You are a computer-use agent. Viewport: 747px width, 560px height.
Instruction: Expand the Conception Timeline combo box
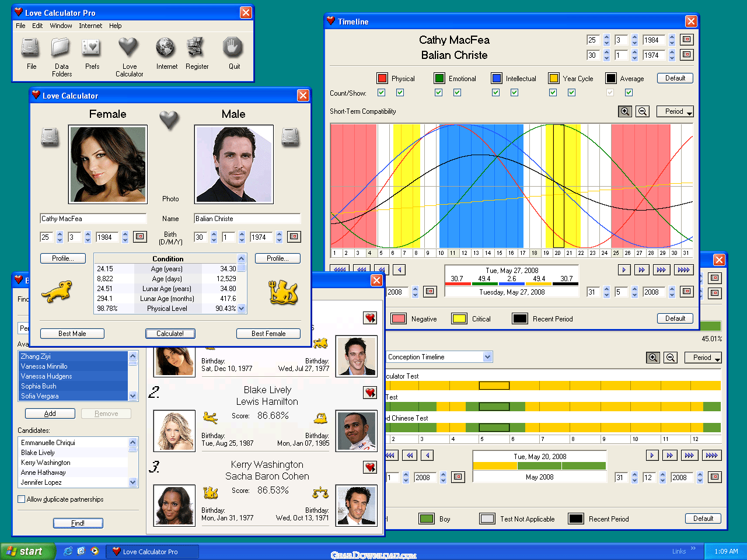click(488, 357)
